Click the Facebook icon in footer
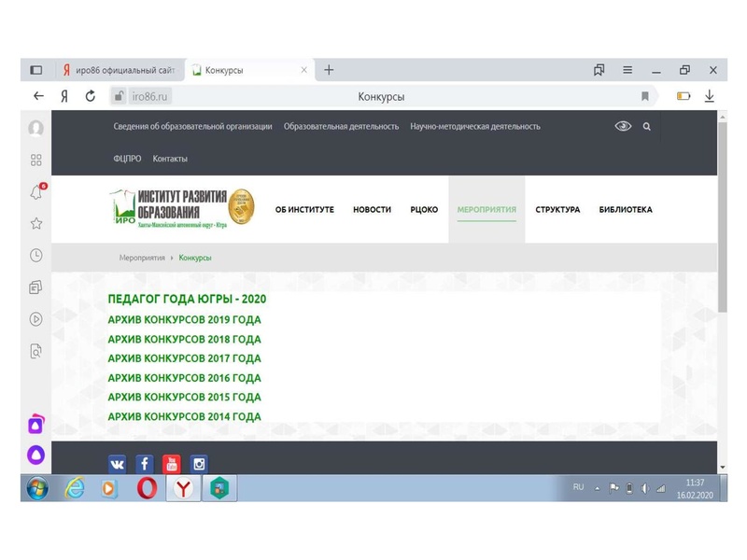This screenshot has width=747, height=560. click(145, 464)
